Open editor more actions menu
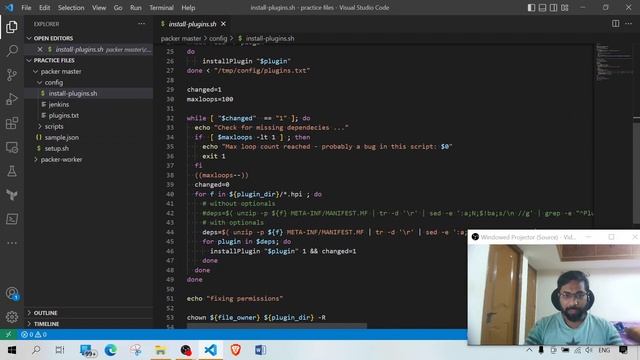This screenshot has width=640, height=360. tap(629, 24)
